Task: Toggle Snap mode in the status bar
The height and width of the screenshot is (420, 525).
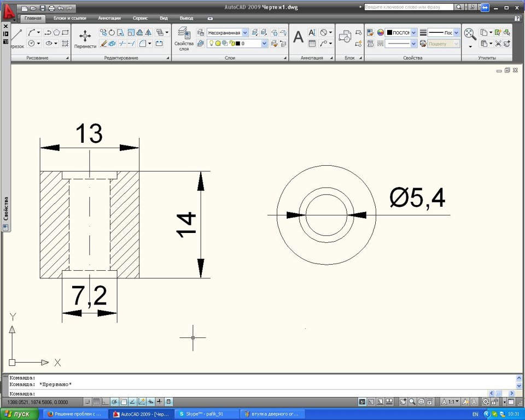Action: click(x=87, y=401)
